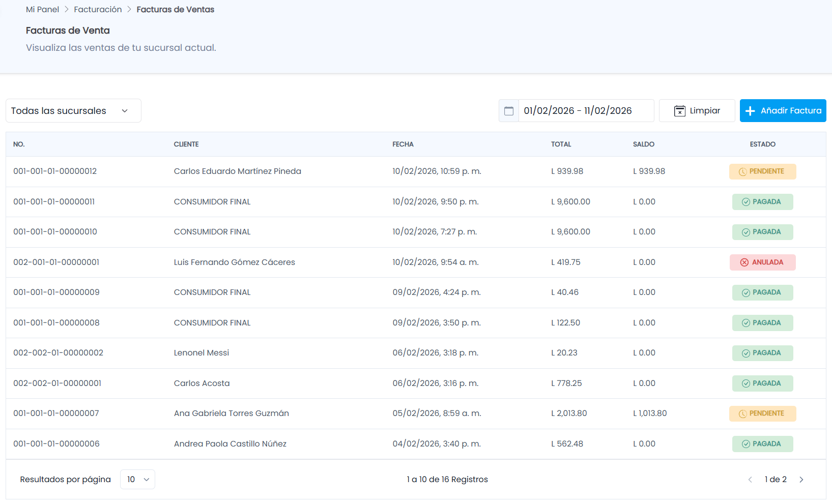Open invoice 001-001-01-00000009
Viewport: 832px width, 504px height.
(56, 292)
